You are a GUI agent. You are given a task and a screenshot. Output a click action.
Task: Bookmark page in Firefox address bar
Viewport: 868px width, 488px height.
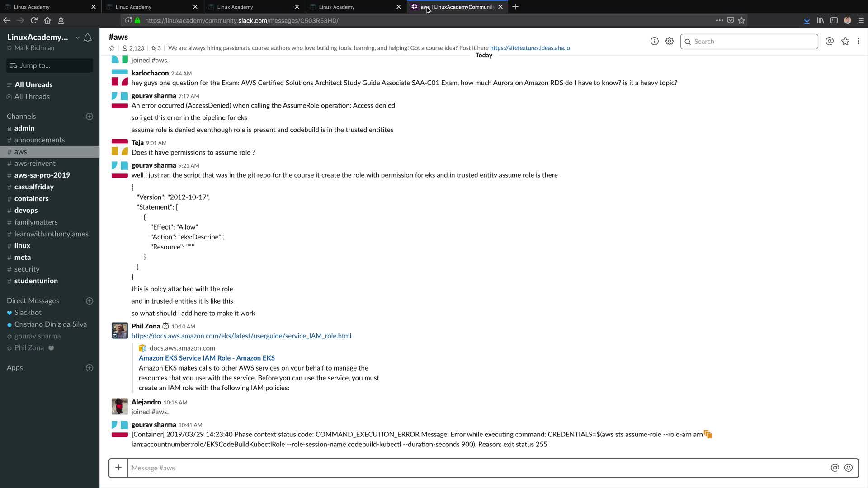coord(741,20)
